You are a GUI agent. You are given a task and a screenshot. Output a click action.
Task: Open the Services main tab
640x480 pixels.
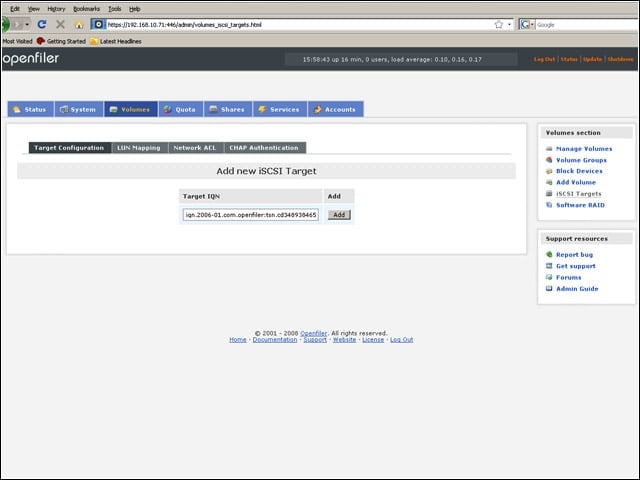click(x=280, y=109)
